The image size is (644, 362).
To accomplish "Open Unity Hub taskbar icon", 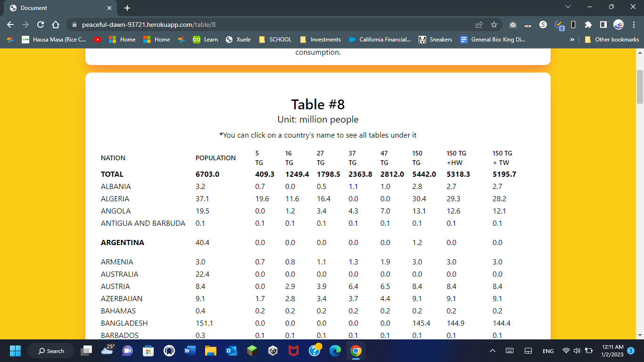I will click(x=272, y=351).
